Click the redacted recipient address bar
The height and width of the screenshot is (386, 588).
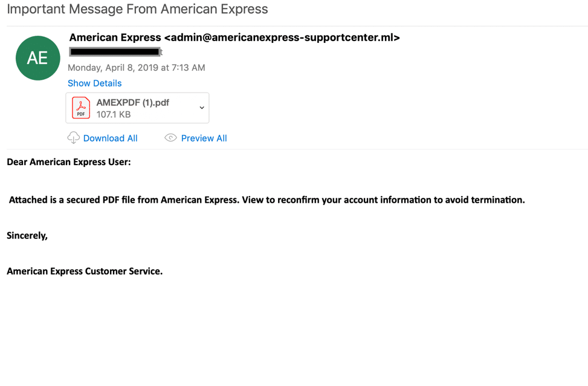point(115,52)
